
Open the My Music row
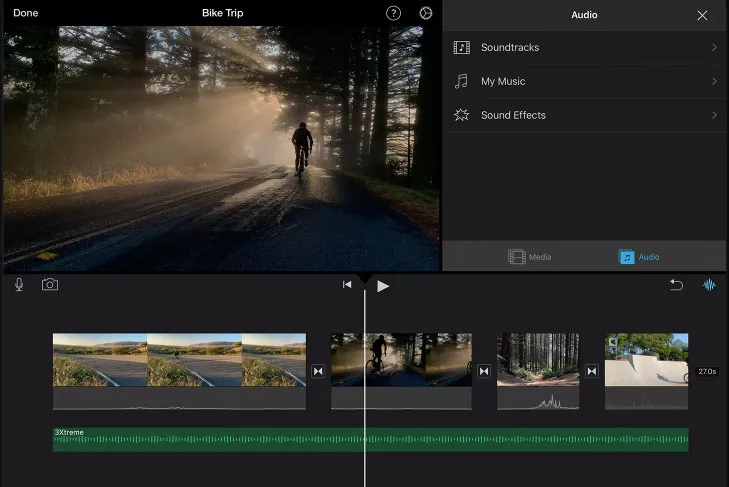585,81
